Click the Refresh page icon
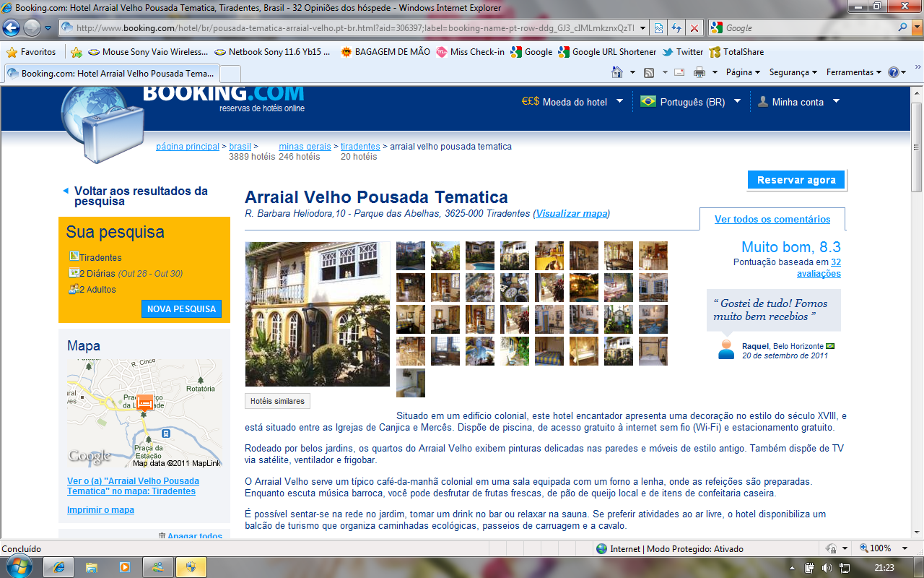 click(x=676, y=28)
